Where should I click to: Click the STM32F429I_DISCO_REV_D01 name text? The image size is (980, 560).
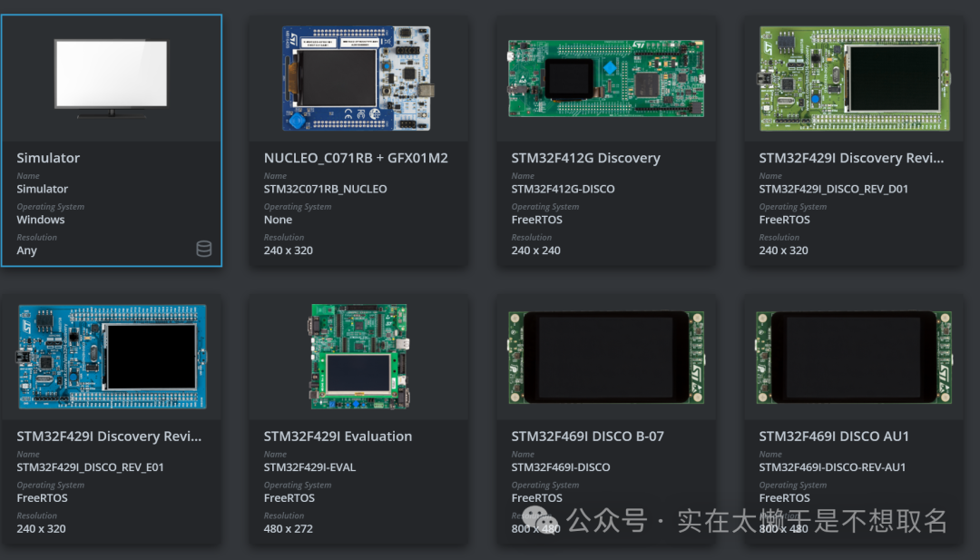pos(833,190)
